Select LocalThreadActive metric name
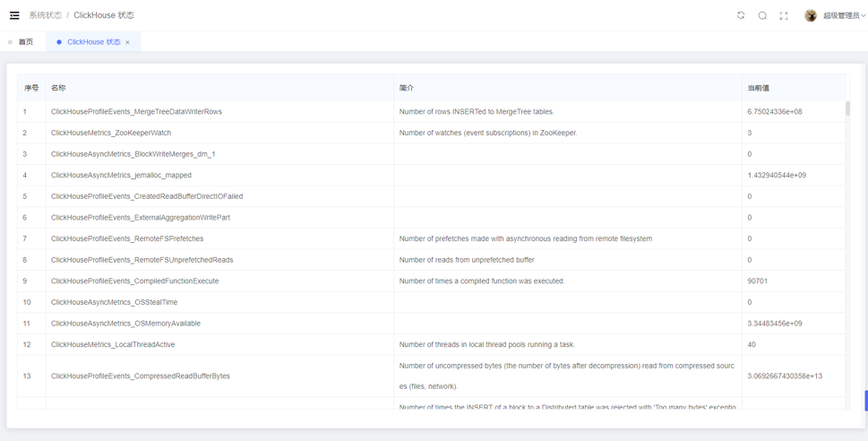The width and height of the screenshot is (868, 441). 113,344
